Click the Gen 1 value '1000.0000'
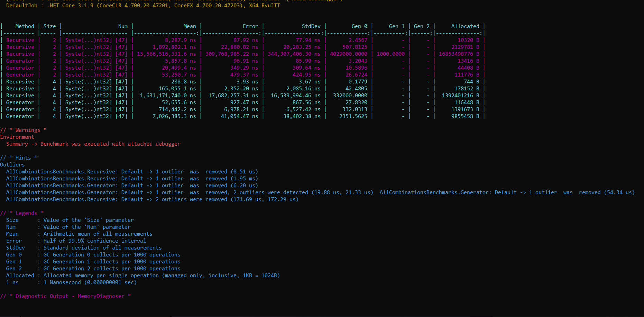This screenshot has height=317, width=644. click(390, 54)
